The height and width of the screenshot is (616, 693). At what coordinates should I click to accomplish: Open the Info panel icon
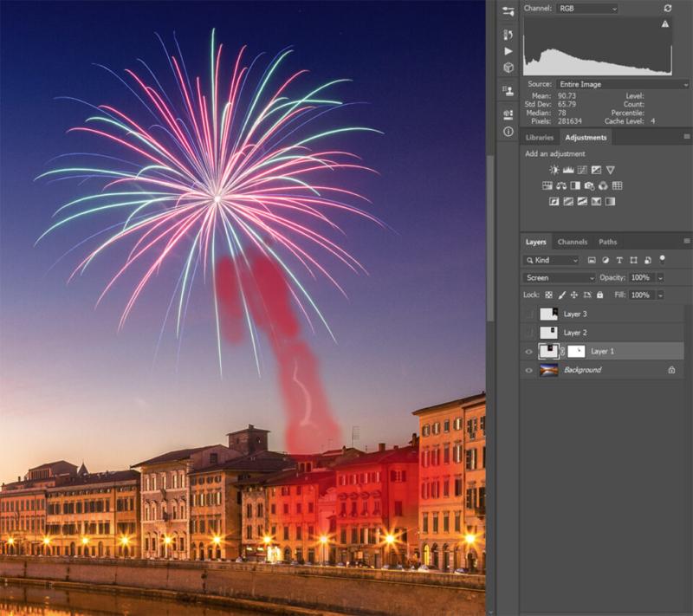pyautogui.click(x=508, y=132)
